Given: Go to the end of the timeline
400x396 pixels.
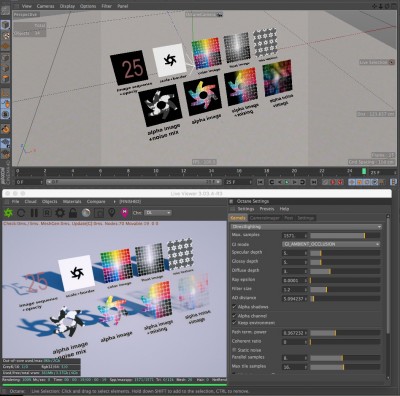Looking at the screenshot, I should 314,182.
